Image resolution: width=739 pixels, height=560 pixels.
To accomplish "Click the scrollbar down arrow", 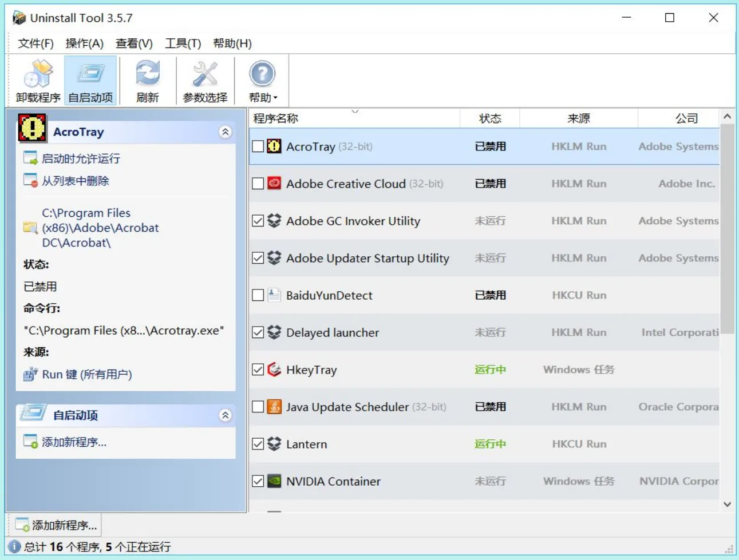I will (727, 505).
